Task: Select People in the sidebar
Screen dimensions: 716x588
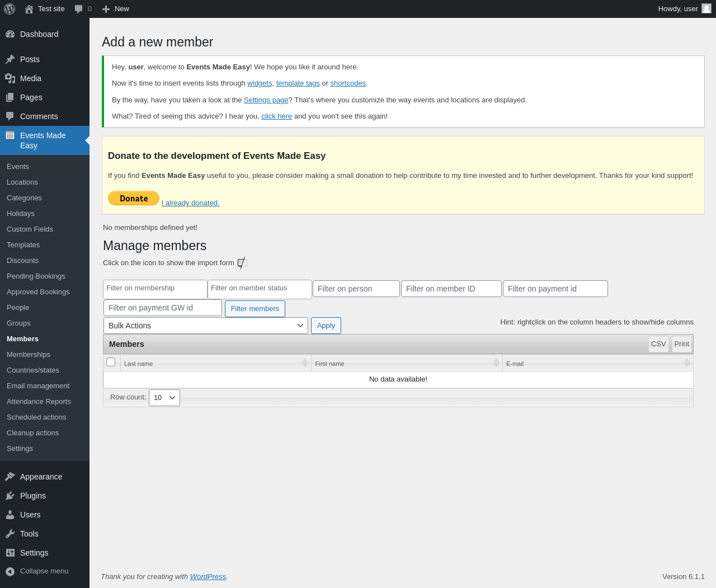Action: pos(18,308)
